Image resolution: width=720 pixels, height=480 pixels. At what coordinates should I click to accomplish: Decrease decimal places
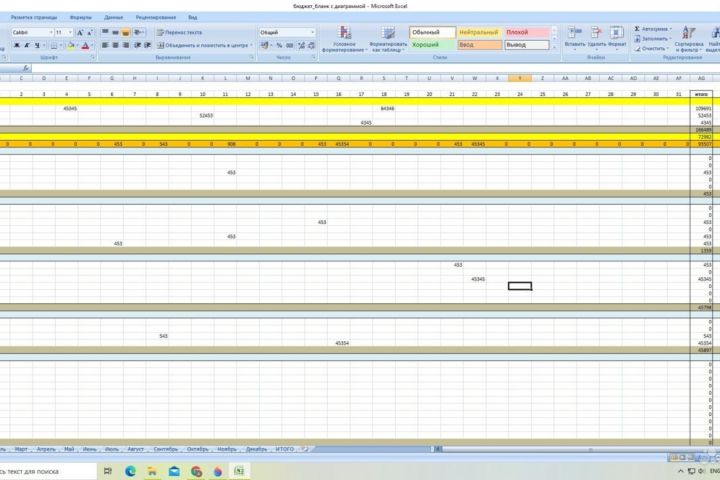[312, 45]
